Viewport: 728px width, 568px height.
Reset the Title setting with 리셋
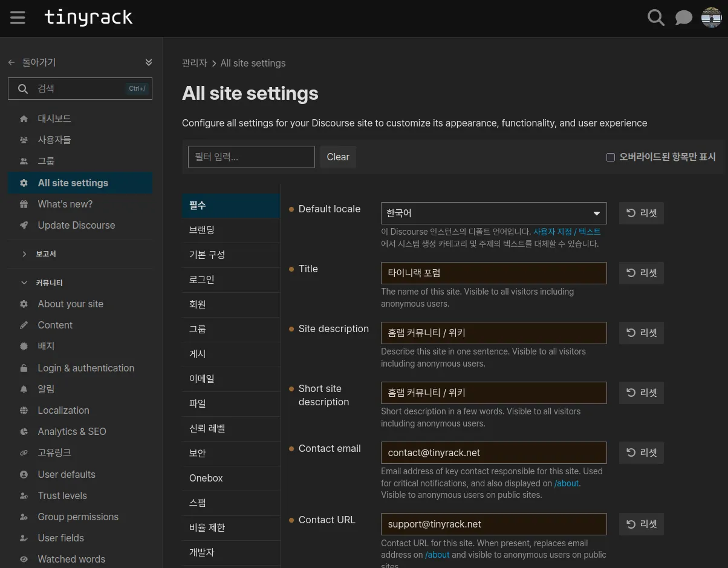click(641, 273)
